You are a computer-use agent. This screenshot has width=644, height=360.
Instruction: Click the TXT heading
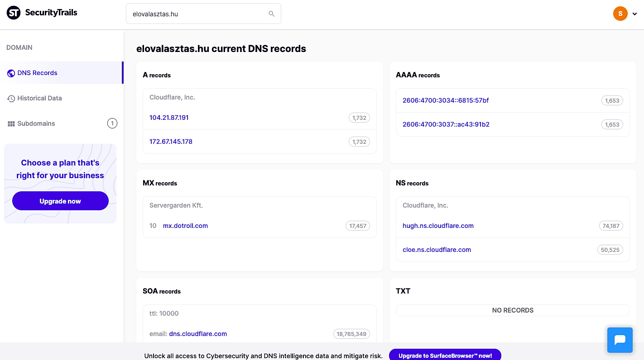pyautogui.click(x=403, y=291)
